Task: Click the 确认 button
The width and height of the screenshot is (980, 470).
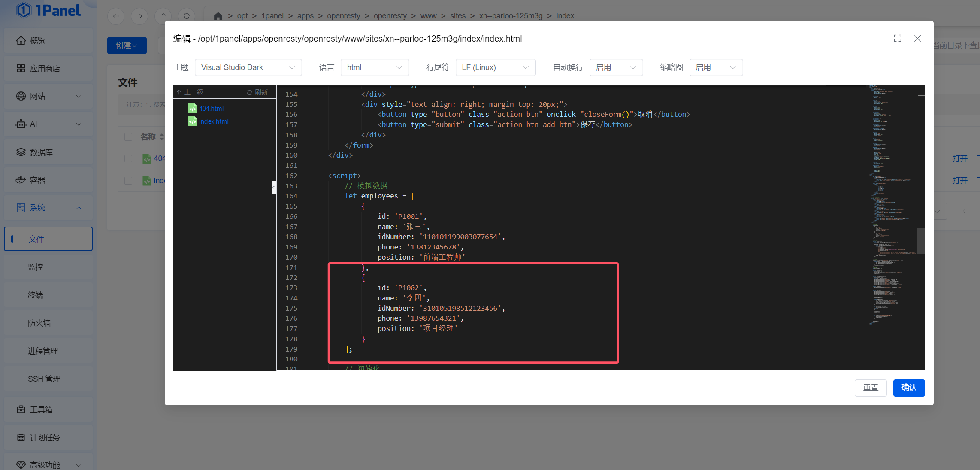Action: click(x=909, y=388)
